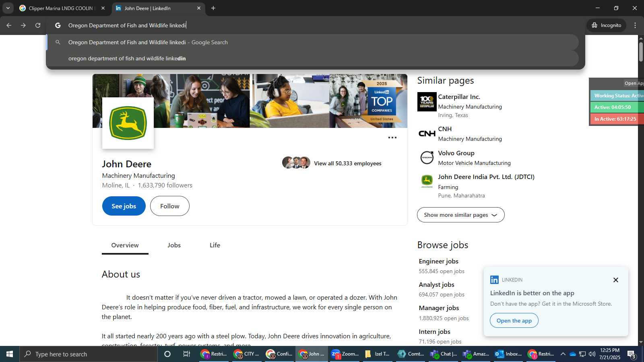Click the page vertical scrollbar thumb

pos(641,52)
